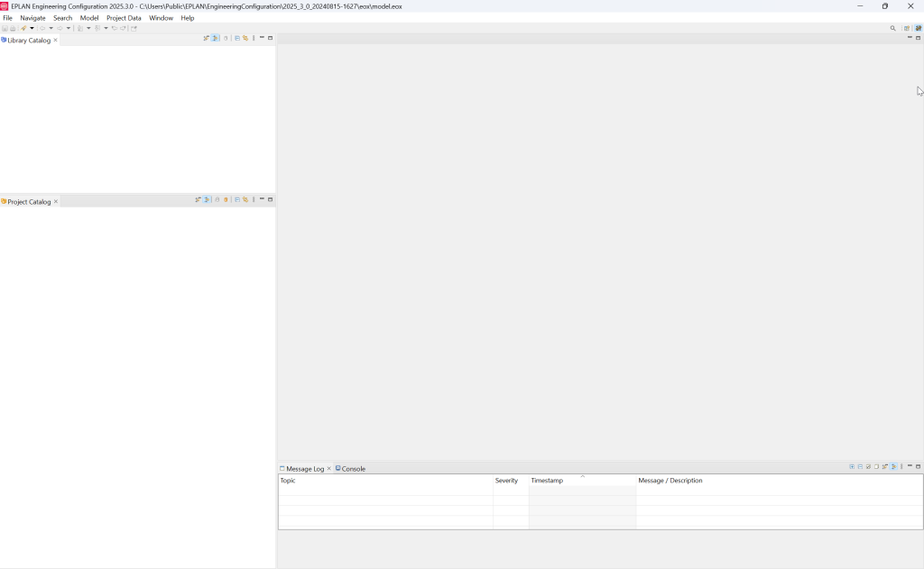
Task: Toggle Library Catalog's highlighted link-with-editor button
Action: point(215,38)
